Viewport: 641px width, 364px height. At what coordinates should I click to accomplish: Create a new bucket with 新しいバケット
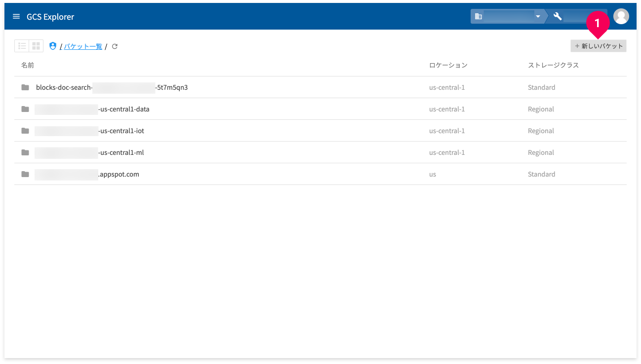tap(599, 46)
